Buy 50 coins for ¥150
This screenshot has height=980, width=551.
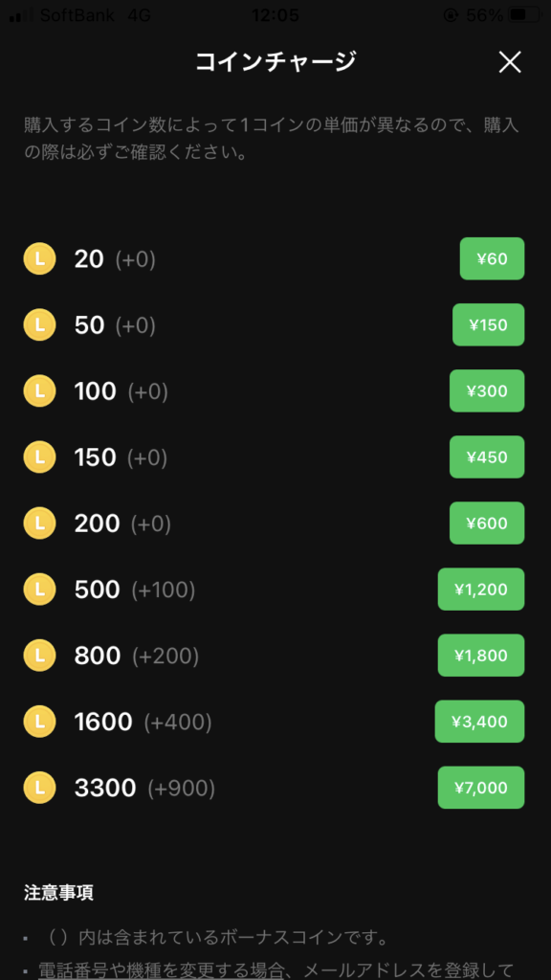pyautogui.click(x=489, y=325)
